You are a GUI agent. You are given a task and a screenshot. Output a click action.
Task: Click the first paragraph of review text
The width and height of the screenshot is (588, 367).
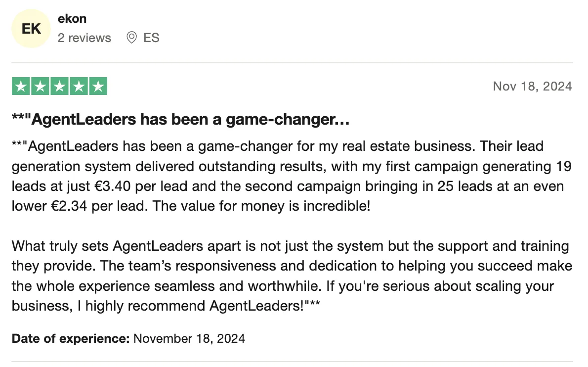click(x=292, y=176)
